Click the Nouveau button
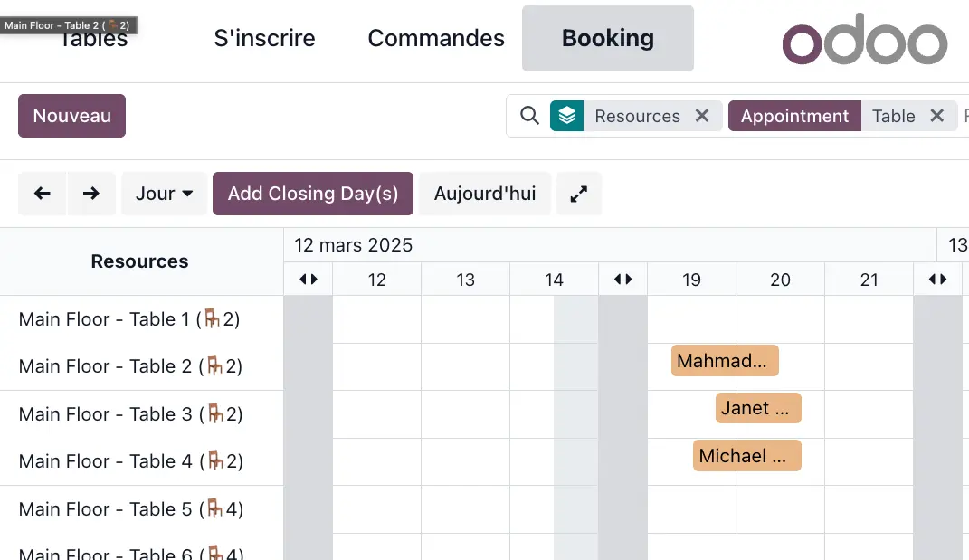969x560 pixels. (x=72, y=116)
